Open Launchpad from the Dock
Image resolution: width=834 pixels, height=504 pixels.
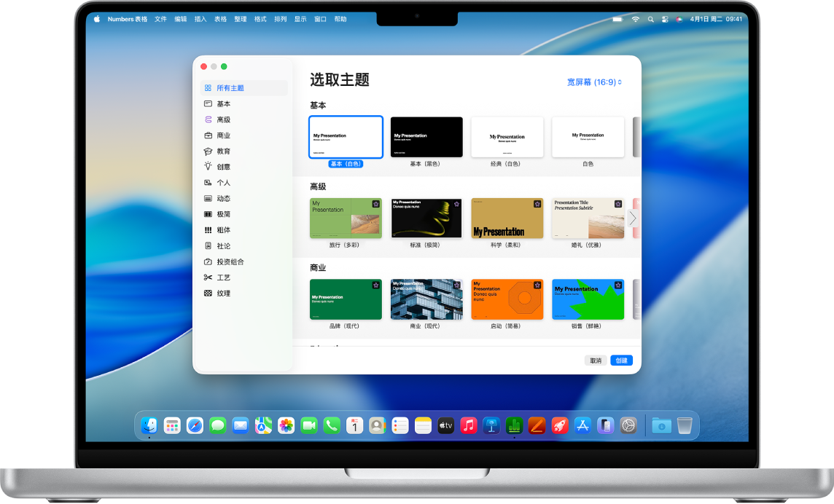[x=171, y=425]
